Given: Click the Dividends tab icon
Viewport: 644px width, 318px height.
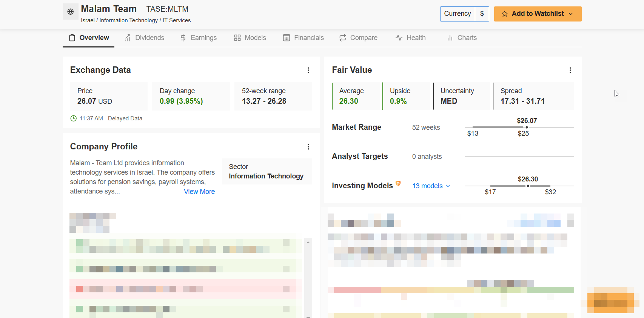Looking at the screenshot, I should (x=128, y=38).
